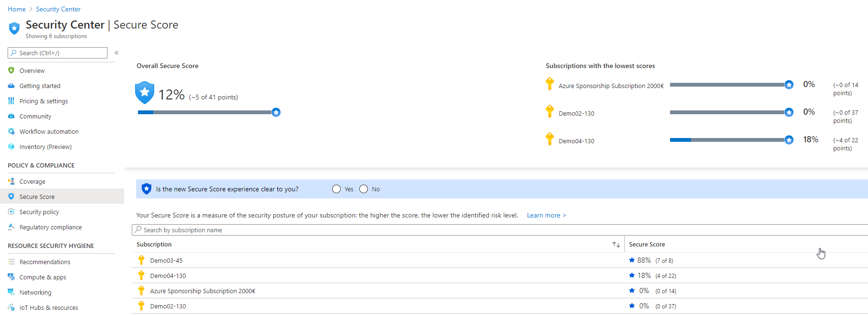Click key icon beside Demo04-130 in lowest scores
This screenshot has height=316, width=868.
(550, 139)
